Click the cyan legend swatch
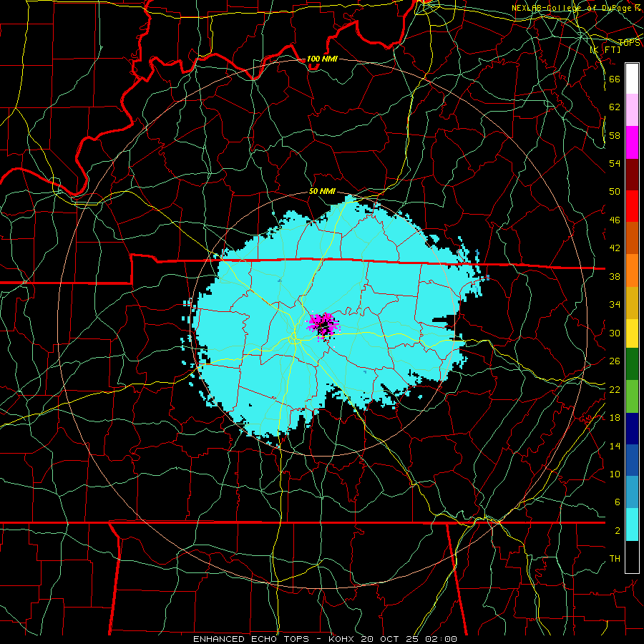This screenshot has width=644, height=644. pos(632,524)
